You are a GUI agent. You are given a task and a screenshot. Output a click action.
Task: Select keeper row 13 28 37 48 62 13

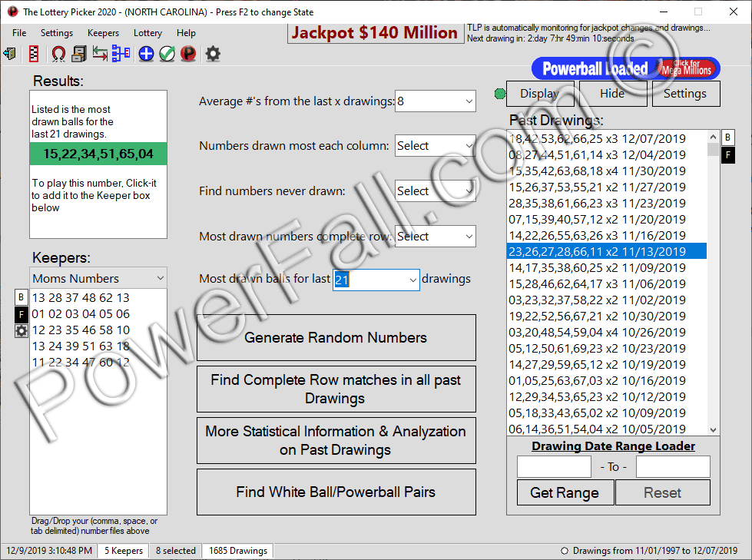(x=98, y=298)
